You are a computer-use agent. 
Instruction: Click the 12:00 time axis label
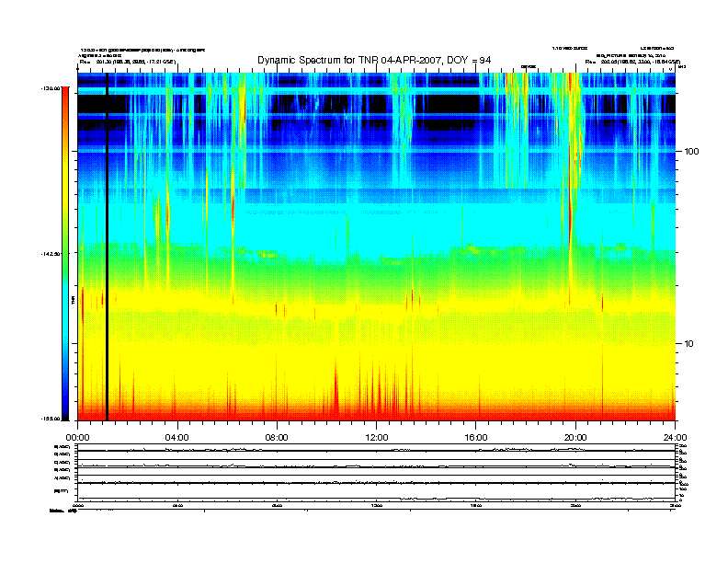click(x=377, y=438)
